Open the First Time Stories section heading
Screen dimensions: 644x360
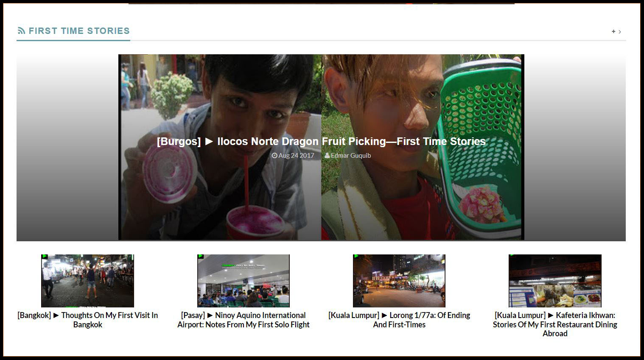(x=79, y=31)
